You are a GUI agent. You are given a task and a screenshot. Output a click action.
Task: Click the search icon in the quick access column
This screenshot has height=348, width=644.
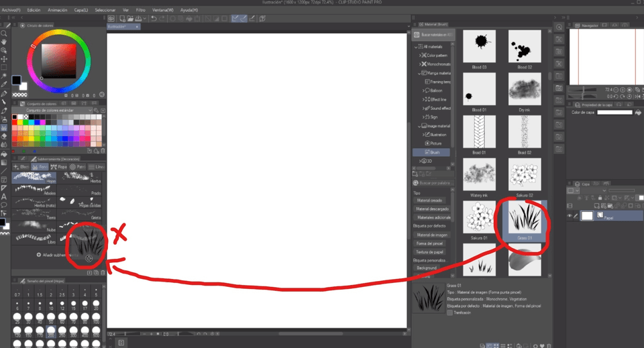pos(559,27)
